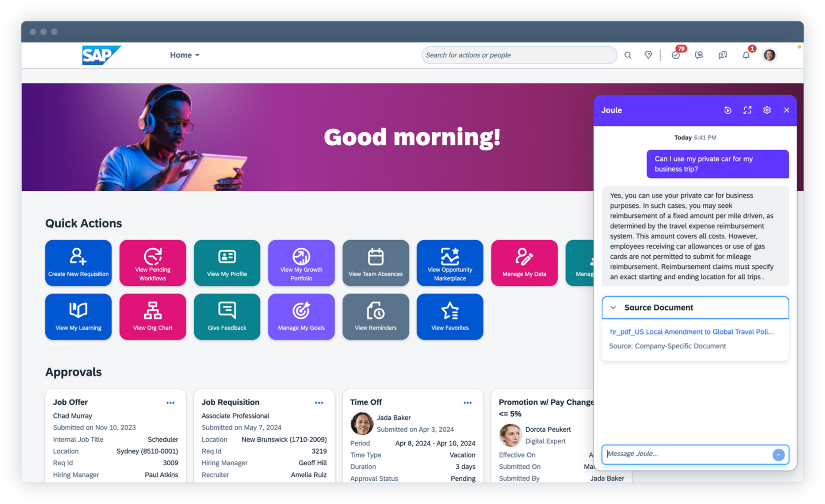Expand Joule panel to full screen
This screenshot has width=825, height=504.
tap(747, 110)
